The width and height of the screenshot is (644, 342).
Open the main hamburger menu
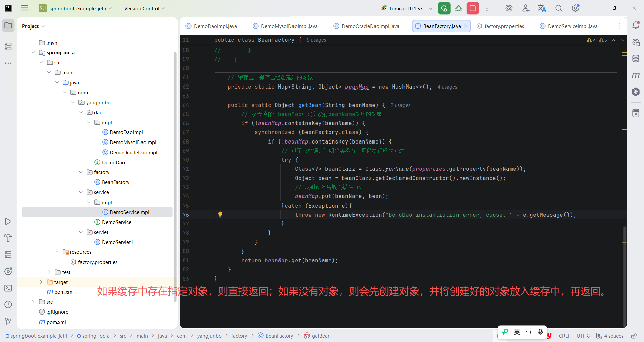(24, 8)
